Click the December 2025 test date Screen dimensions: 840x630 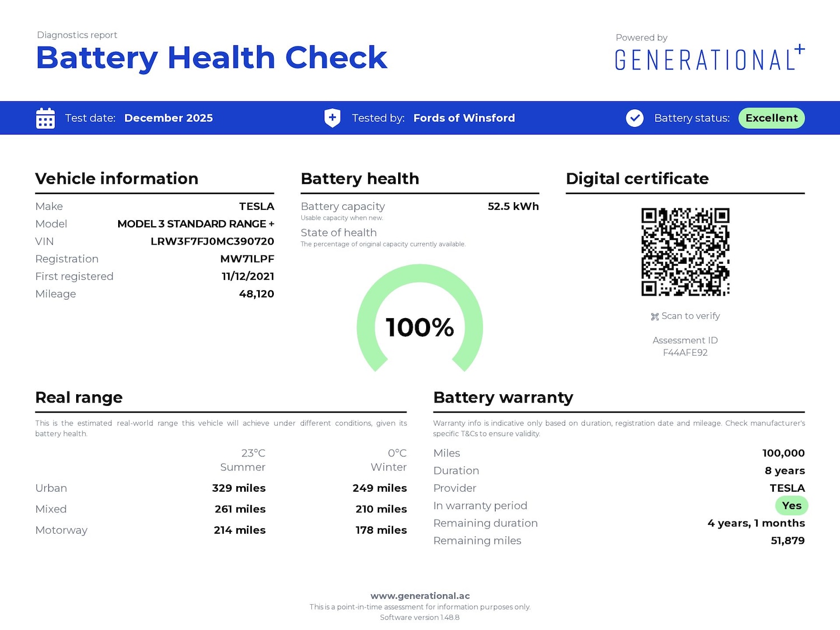click(x=169, y=118)
